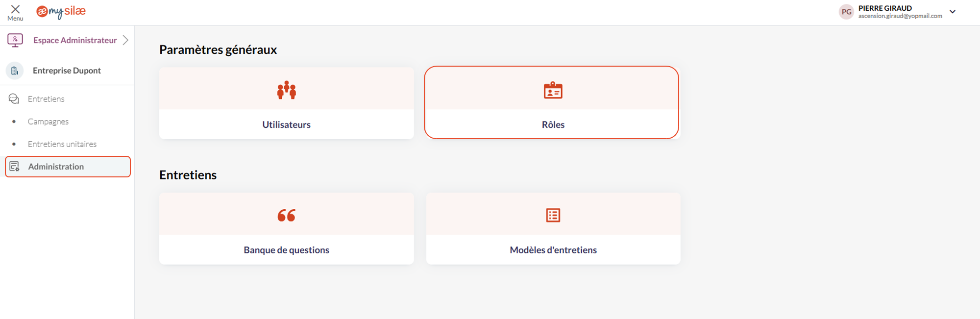980x319 pixels.
Task: Click the PG user avatar
Action: (846, 12)
